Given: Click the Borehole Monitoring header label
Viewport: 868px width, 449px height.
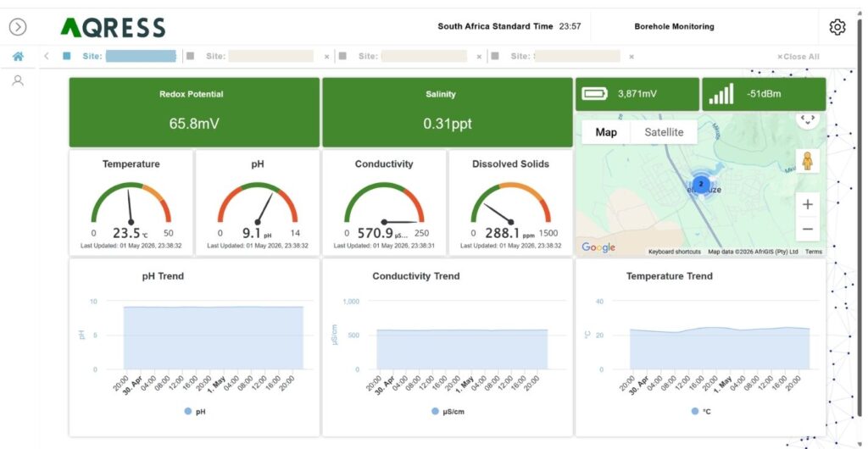Looking at the screenshot, I should [674, 26].
